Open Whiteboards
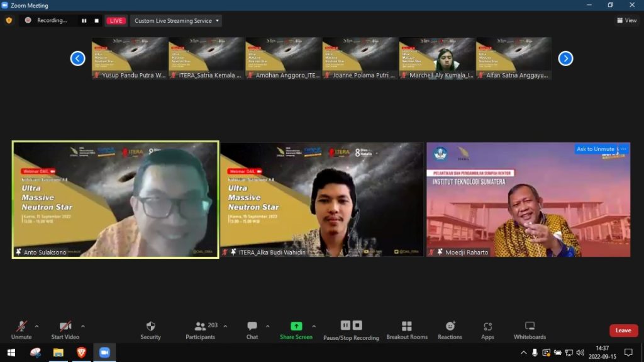The height and width of the screenshot is (362, 644). pyautogui.click(x=530, y=331)
